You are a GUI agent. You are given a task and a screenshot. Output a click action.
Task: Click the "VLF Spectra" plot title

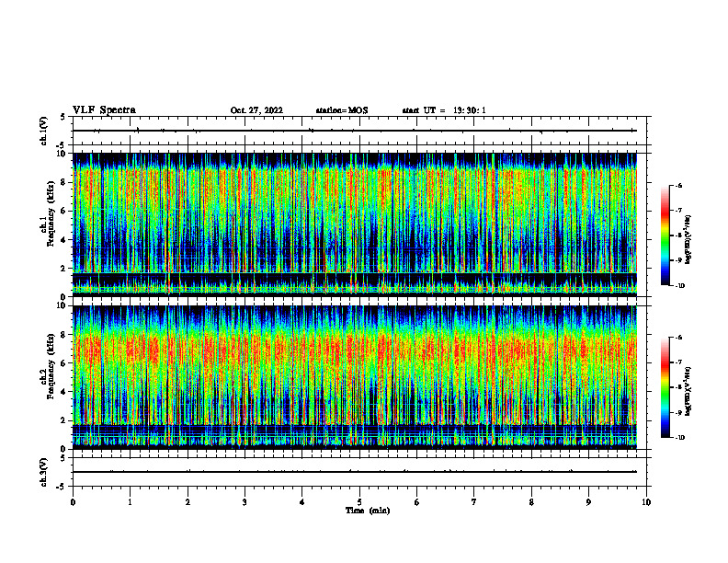pos(104,110)
